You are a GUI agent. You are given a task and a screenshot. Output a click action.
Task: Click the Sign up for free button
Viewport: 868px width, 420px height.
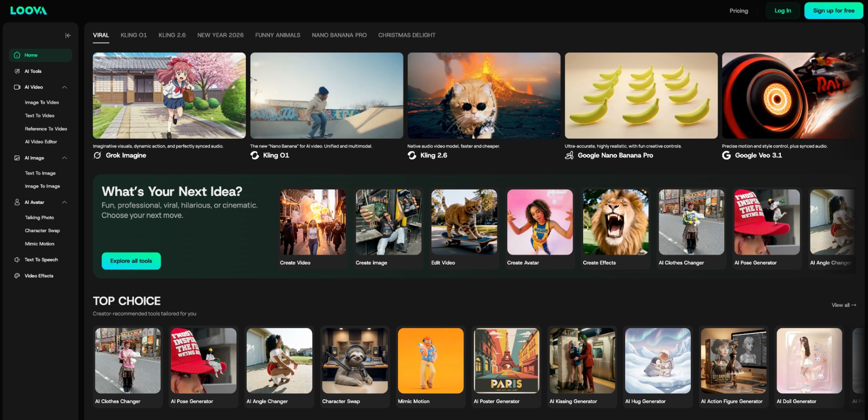click(833, 11)
